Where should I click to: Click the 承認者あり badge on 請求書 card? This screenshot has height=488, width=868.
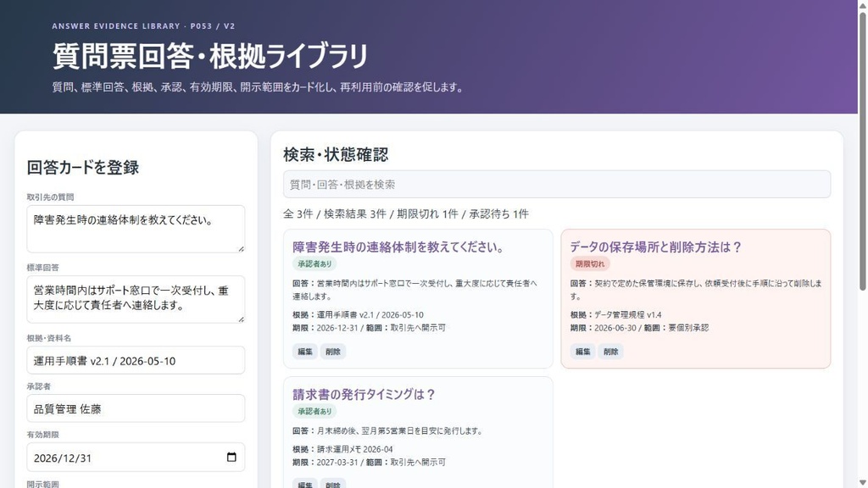pyautogui.click(x=314, y=411)
